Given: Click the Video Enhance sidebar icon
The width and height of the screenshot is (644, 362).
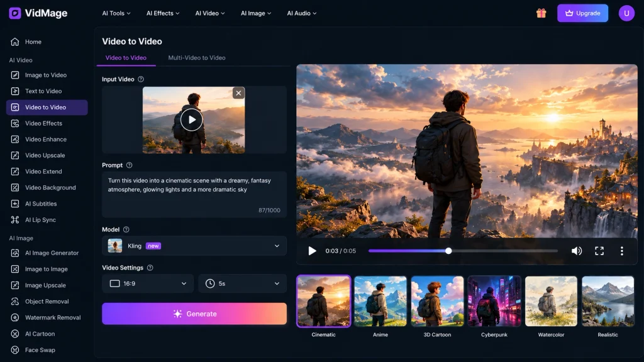Looking at the screenshot, I should [x=15, y=139].
